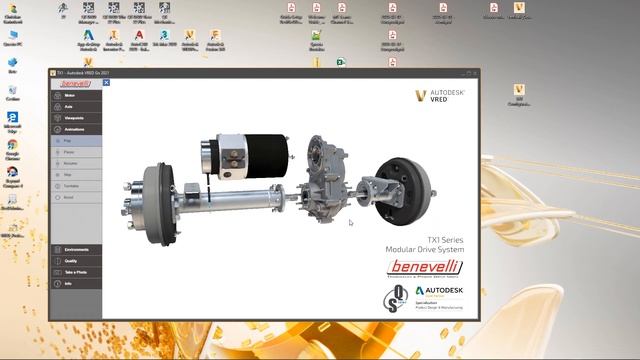Click the left brake drum in the viewport
This screenshot has width=640, height=360.
click(x=158, y=204)
